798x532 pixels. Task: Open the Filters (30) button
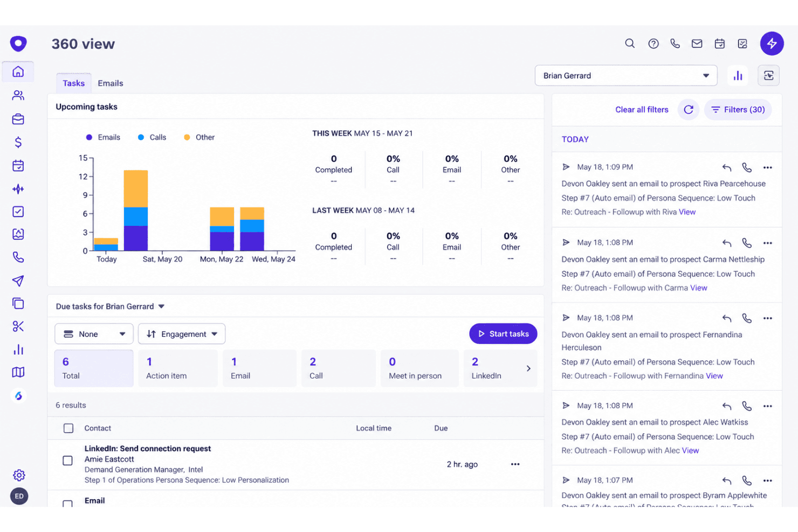click(x=738, y=109)
